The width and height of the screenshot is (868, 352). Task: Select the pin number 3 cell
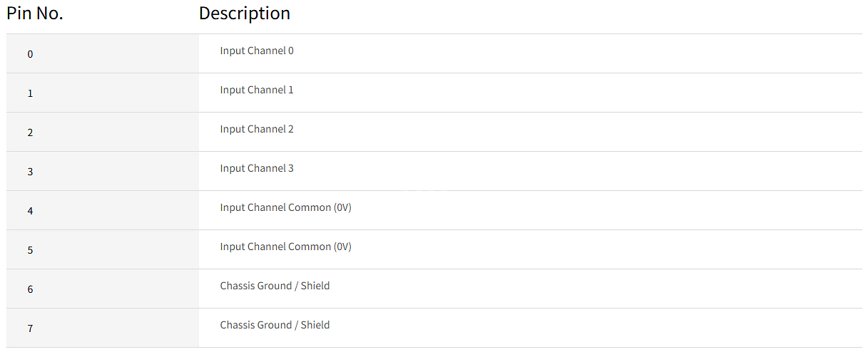click(x=103, y=171)
